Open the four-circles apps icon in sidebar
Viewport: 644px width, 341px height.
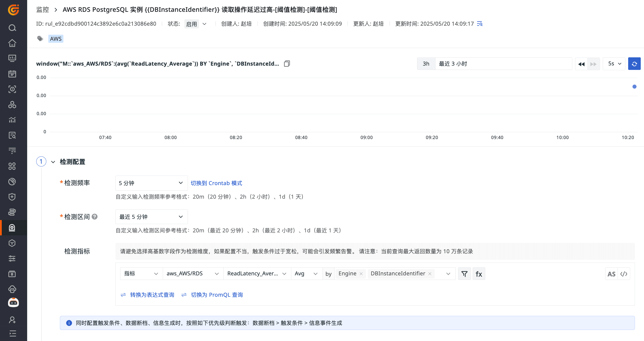pos(12,166)
